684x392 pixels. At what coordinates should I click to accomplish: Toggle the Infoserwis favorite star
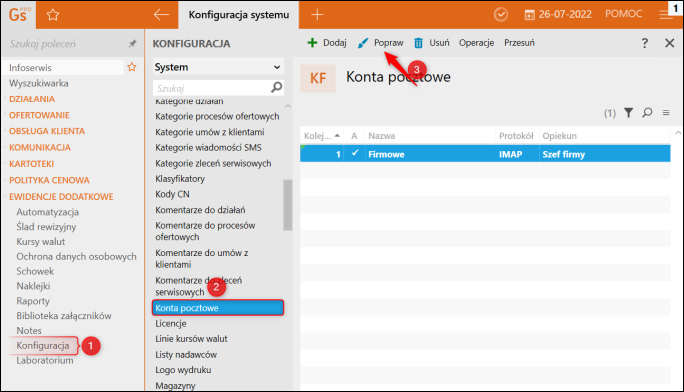point(132,67)
